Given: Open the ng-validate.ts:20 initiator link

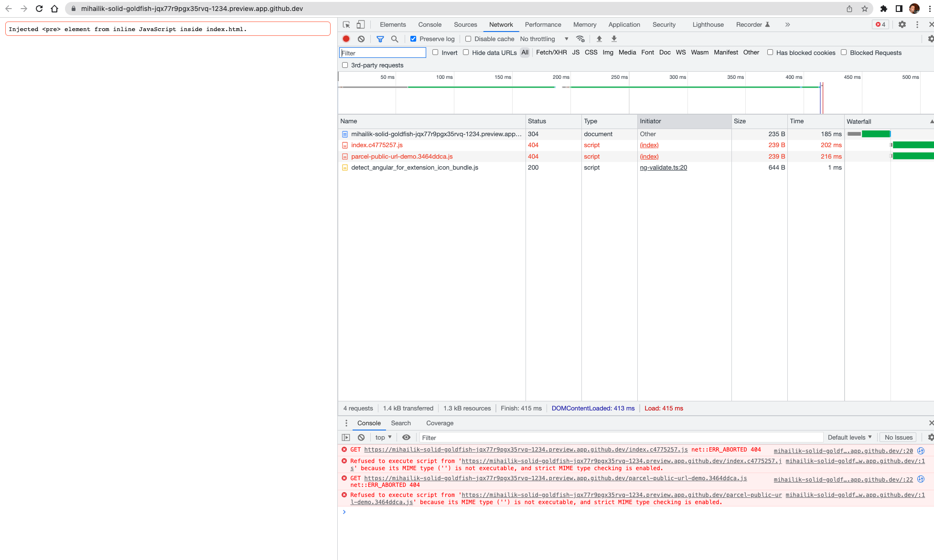Looking at the screenshot, I should point(664,167).
